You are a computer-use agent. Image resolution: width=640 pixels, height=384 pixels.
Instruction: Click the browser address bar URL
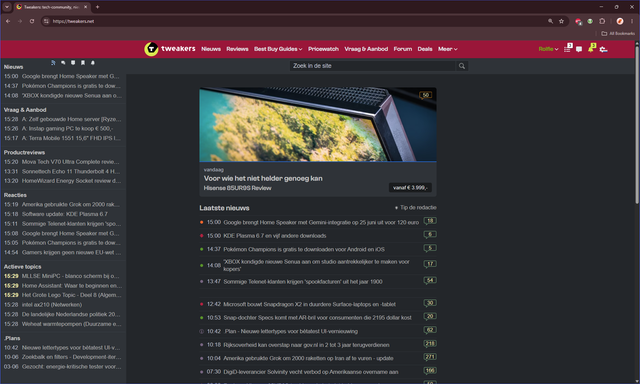[x=73, y=21]
